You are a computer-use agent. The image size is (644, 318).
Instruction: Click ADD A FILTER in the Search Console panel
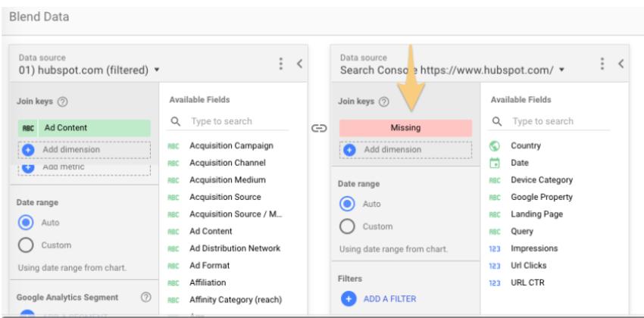coord(389,299)
